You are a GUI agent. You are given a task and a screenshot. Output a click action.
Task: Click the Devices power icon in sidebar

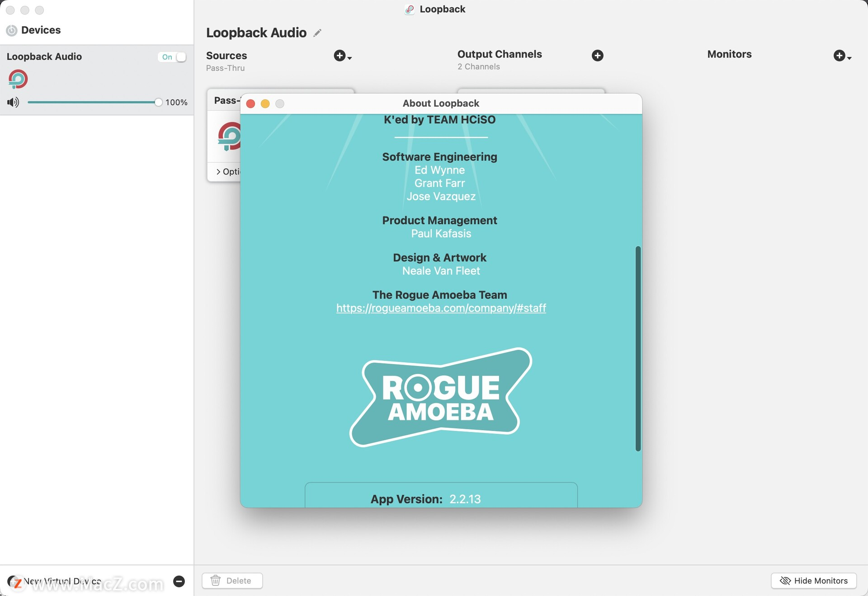[x=12, y=30]
